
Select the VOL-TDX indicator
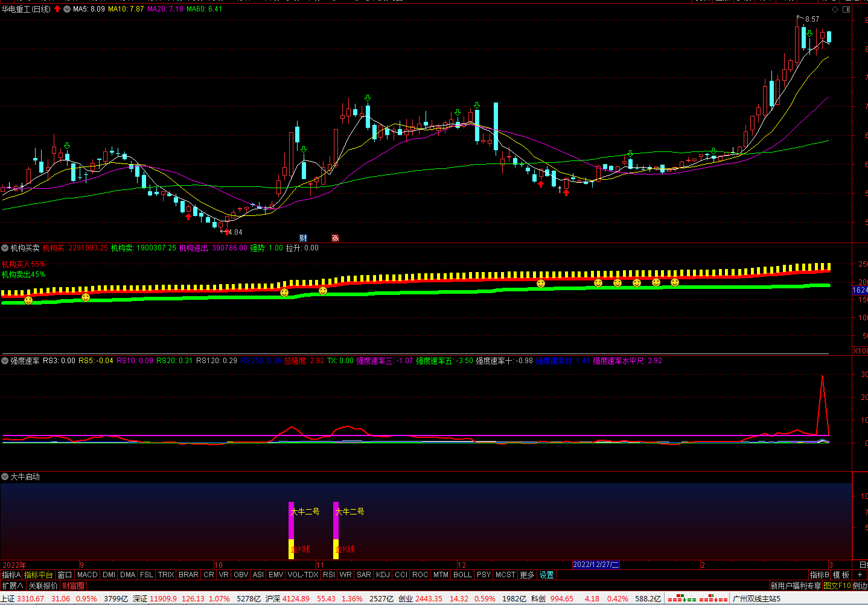tap(303, 575)
